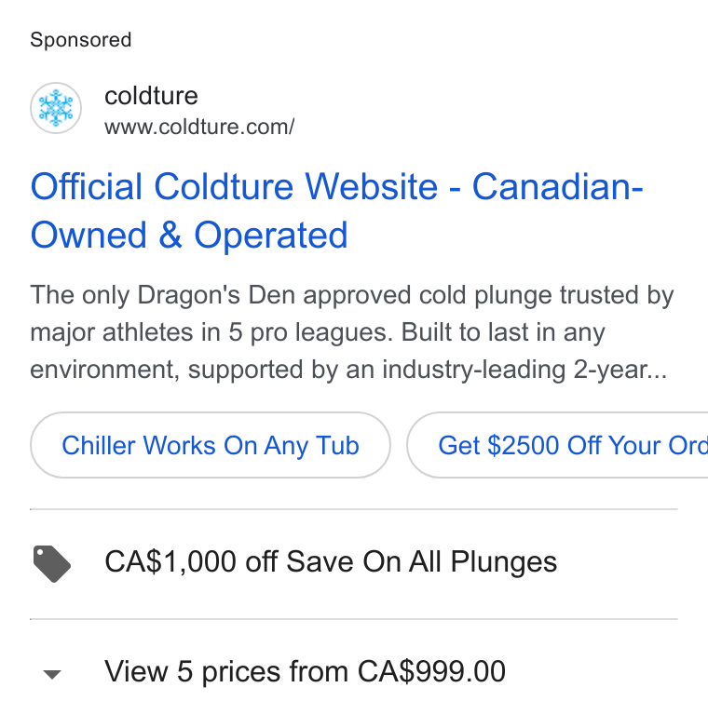
Task: Click the Coldture snowflake logo icon
Action: click(x=56, y=108)
